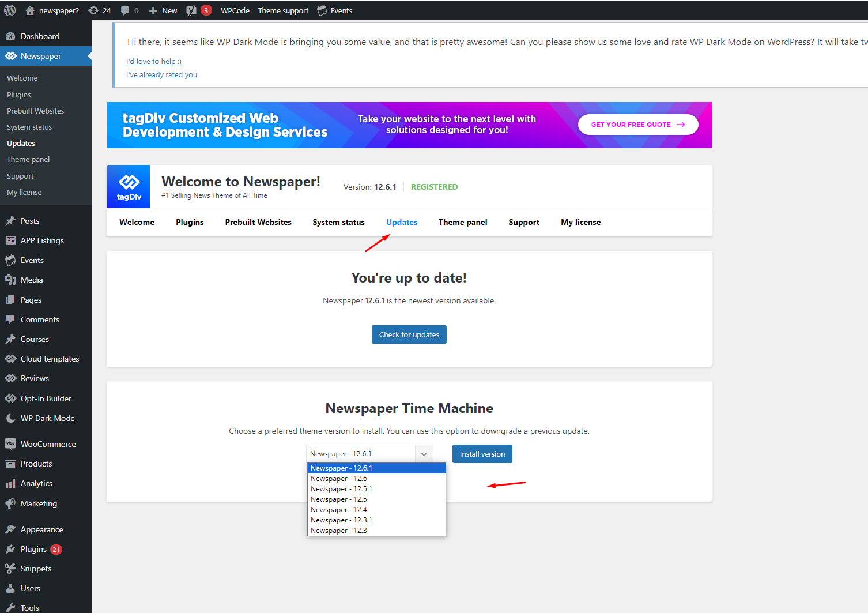Screen dimensions: 868x613
Task: Open Support in sidebar submenu
Action: point(20,176)
